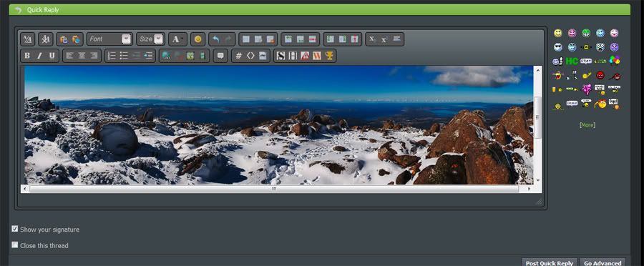Click the Go Advanced button
Image resolution: width=644 pixels, height=266 pixels.
[x=602, y=262]
